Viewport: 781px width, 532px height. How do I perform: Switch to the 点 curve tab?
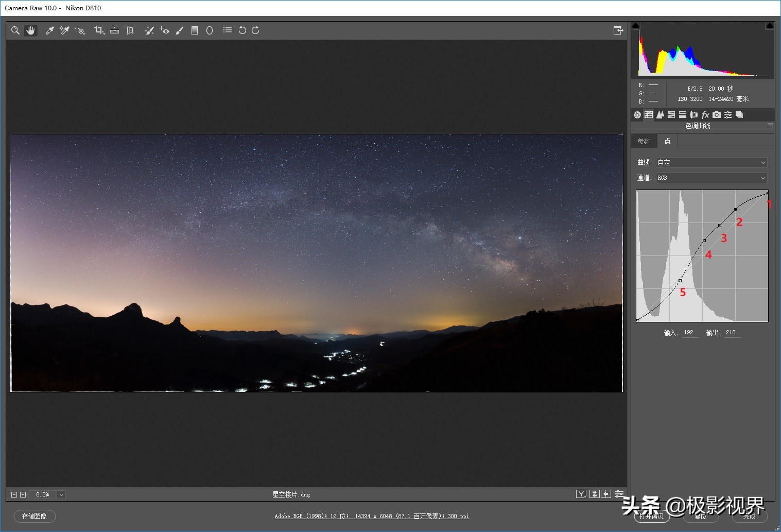[667, 141]
